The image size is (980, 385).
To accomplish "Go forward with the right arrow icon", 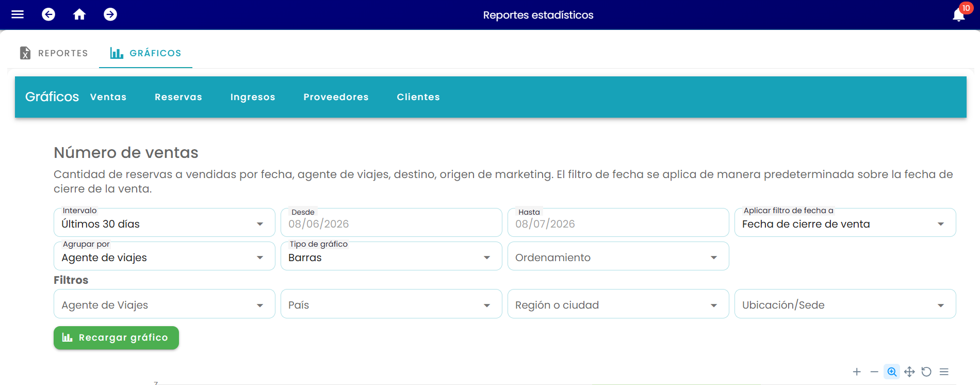I will point(110,14).
